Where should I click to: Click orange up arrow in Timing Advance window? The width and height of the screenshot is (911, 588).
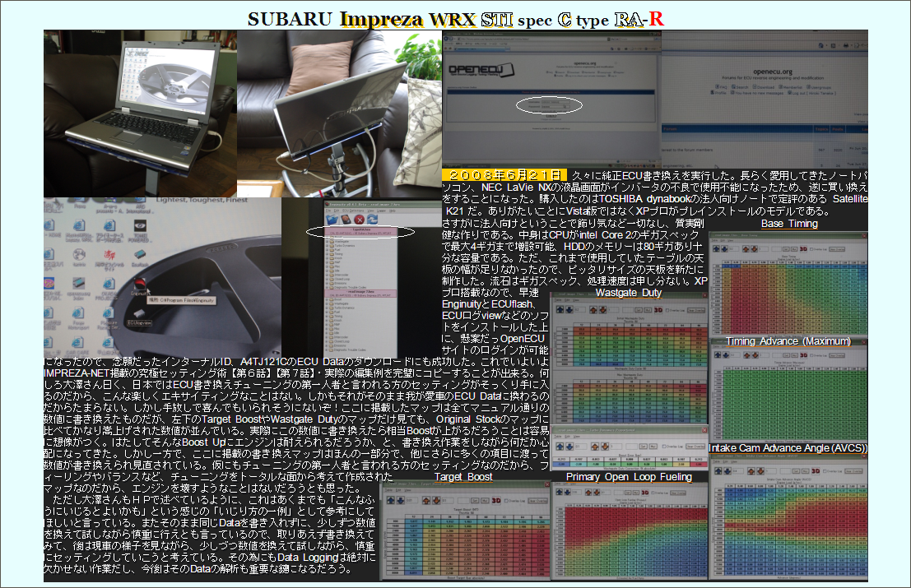[747, 355]
